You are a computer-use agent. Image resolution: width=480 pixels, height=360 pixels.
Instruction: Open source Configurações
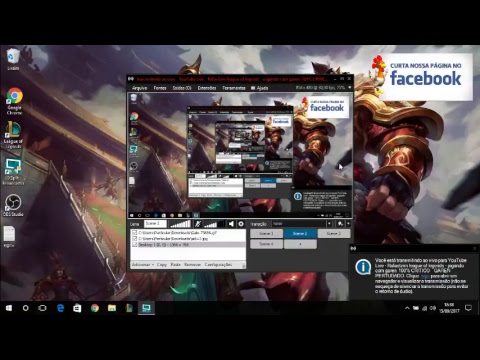[x=218, y=264]
